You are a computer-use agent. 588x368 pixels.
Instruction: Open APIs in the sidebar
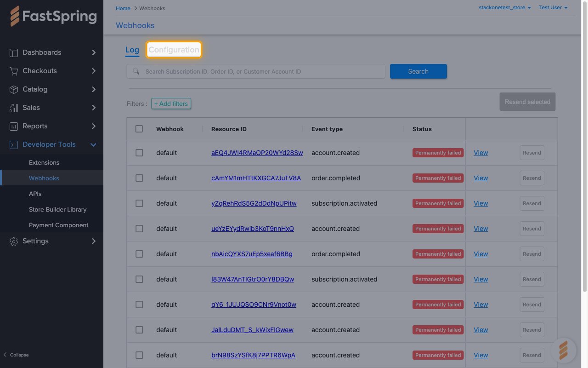(35, 194)
